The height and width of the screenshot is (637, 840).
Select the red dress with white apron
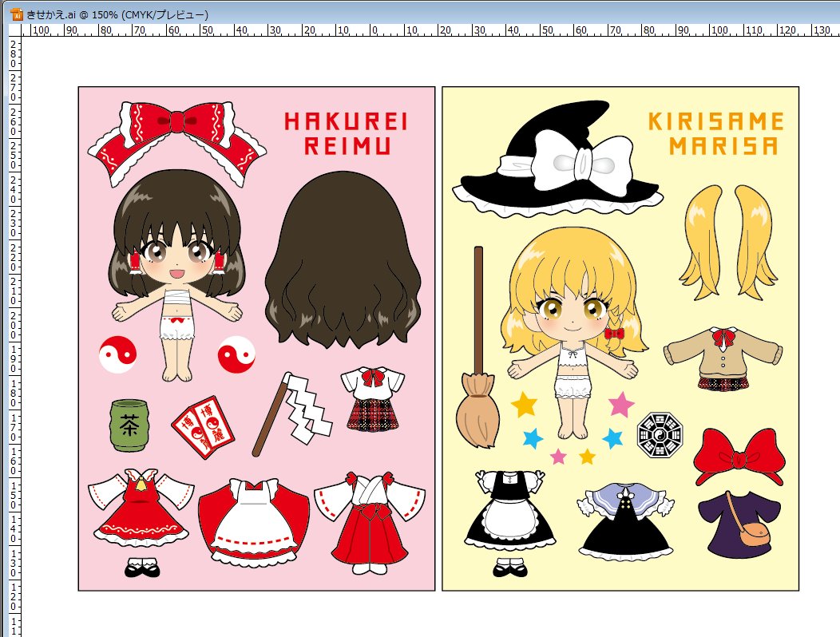click(x=254, y=522)
